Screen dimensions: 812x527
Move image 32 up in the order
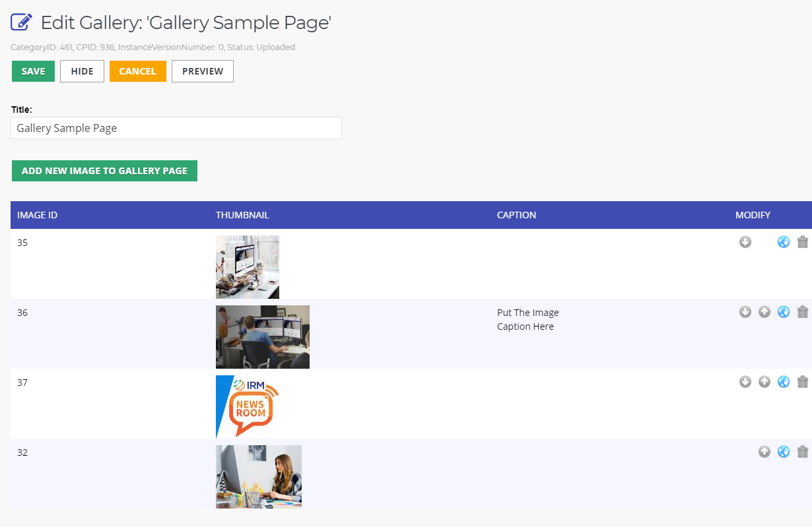(x=764, y=452)
